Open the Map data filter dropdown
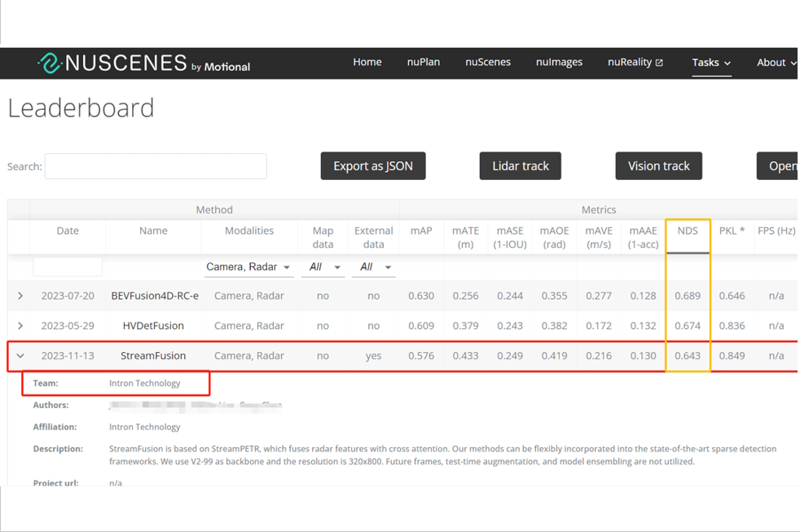The image size is (800, 532). [x=322, y=267]
